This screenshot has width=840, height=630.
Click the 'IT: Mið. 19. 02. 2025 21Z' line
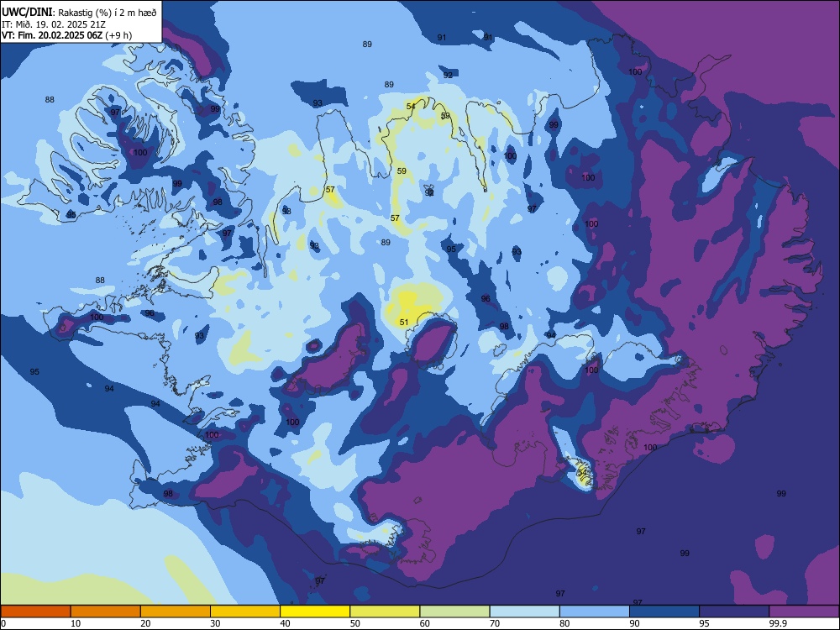point(54,24)
